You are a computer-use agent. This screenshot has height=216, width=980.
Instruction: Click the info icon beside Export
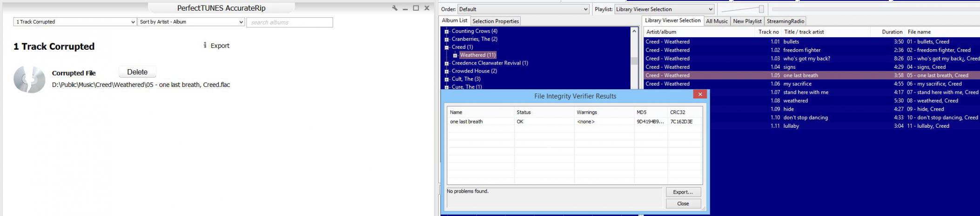click(x=205, y=46)
